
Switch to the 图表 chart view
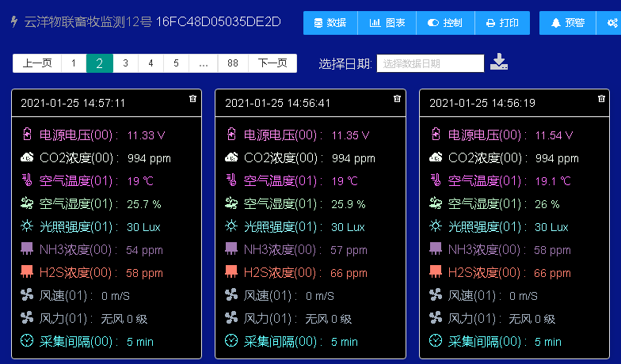tap(387, 23)
